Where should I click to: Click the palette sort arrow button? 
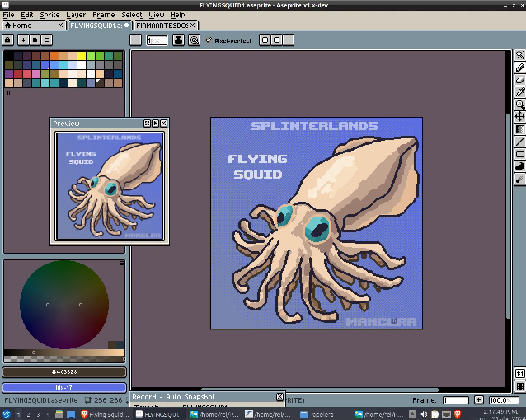coord(23,40)
